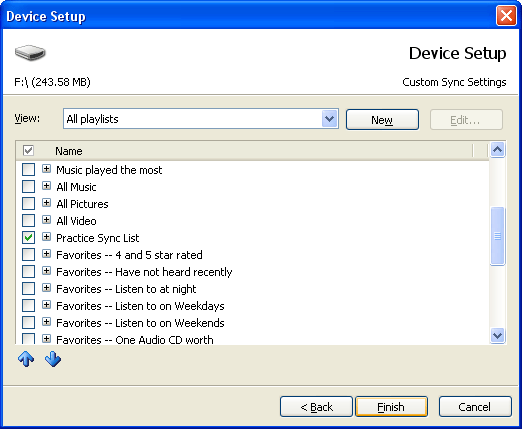522x429 pixels.
Task: Toggle the select-all checkbox in Name header
Action: tap(28, 151)
